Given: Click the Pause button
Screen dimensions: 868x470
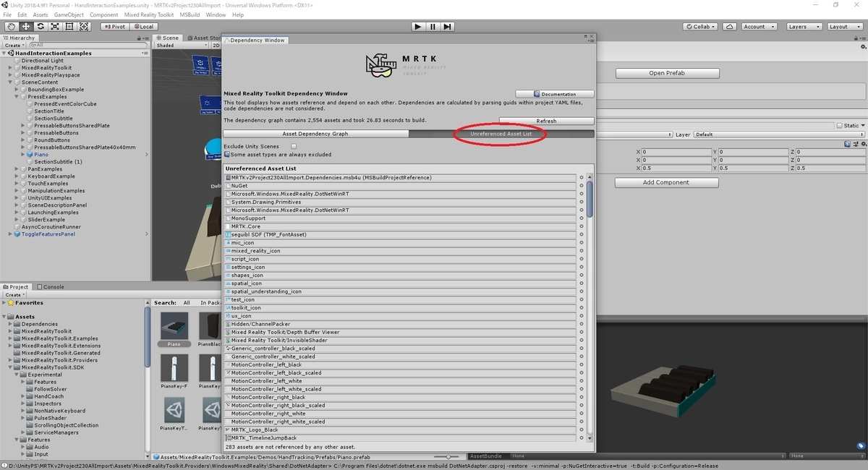Looking at the screenshot, I should (x=433, y=26).
